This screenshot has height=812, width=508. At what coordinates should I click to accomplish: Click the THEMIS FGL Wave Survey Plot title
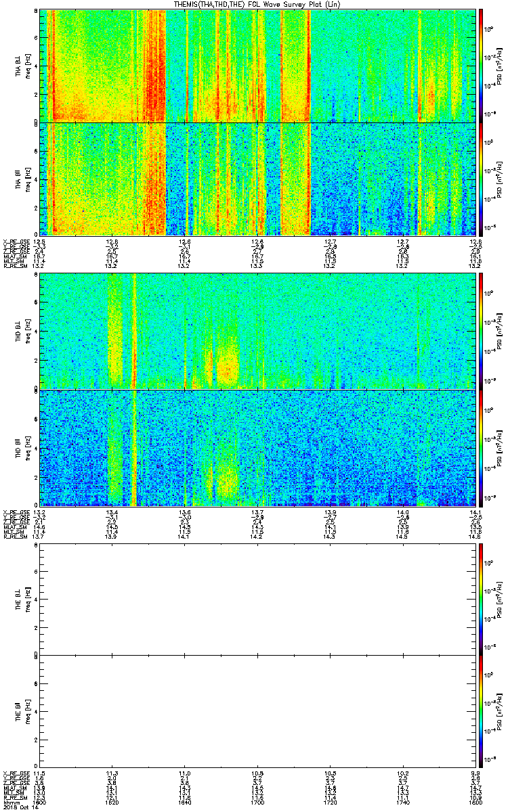point(258,4)
